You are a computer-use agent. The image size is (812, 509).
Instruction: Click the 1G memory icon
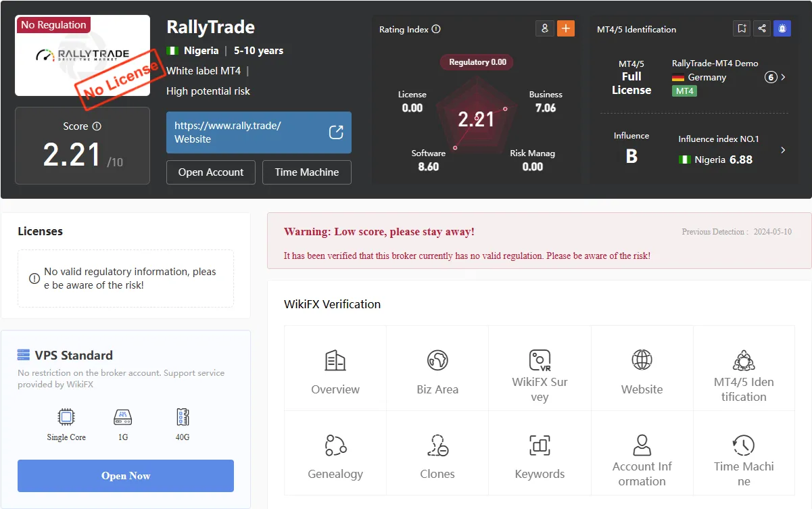tap(123, 417)
